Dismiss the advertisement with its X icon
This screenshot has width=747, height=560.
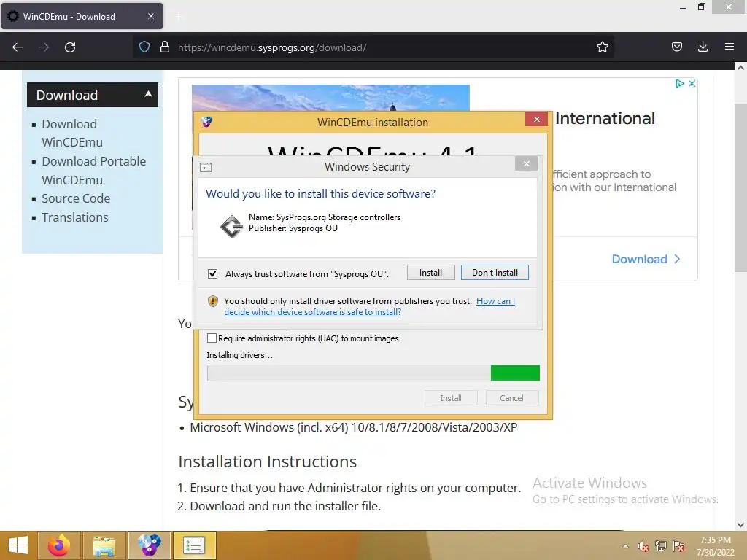coord(692,83)
